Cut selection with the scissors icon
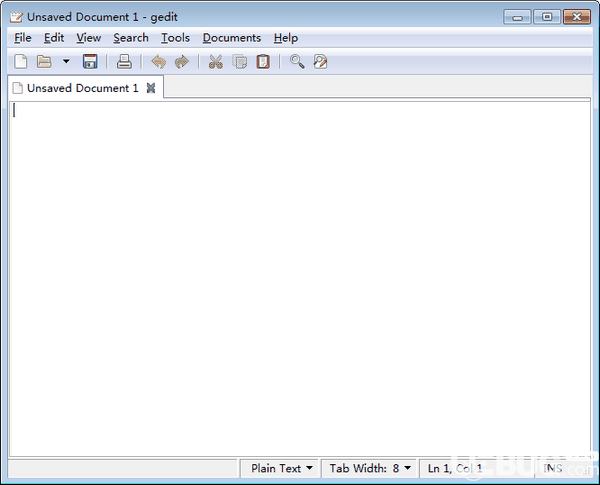600x485 pixels. [216, 62]
